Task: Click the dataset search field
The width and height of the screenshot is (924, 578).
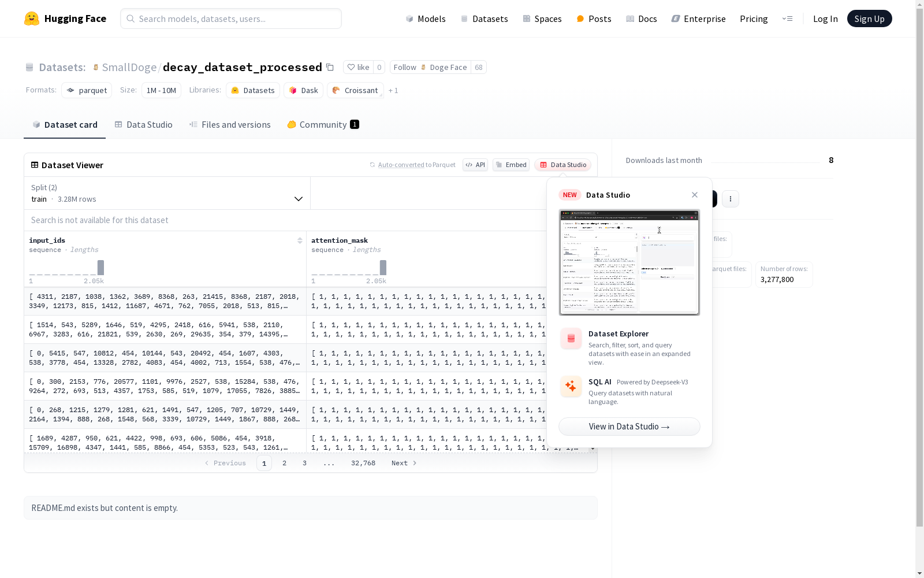Action: [285, 220]
